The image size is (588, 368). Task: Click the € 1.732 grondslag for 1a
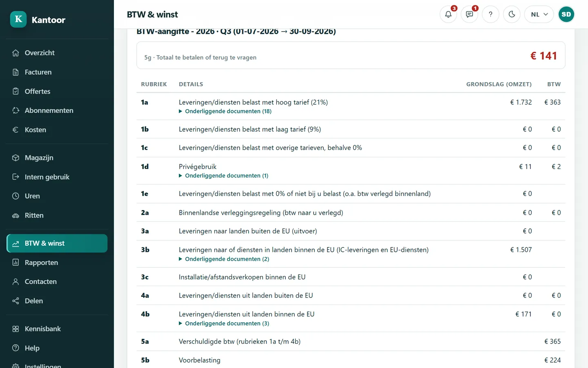521,102
